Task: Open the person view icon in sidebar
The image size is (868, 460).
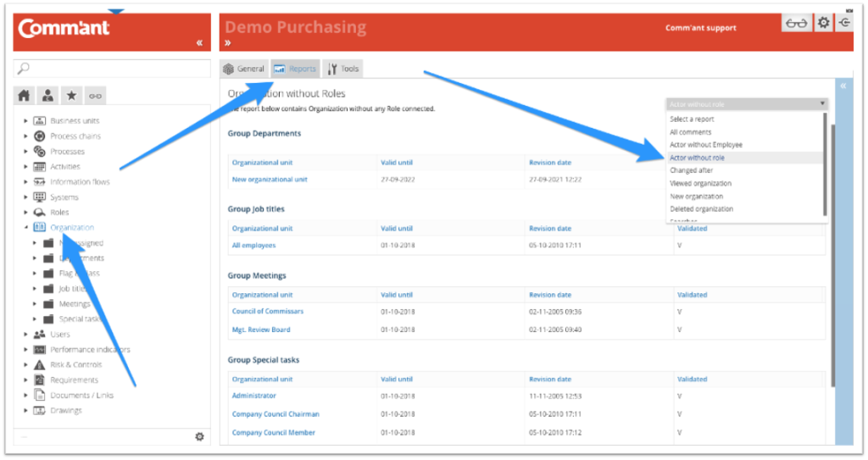Action: coord(48,95)
